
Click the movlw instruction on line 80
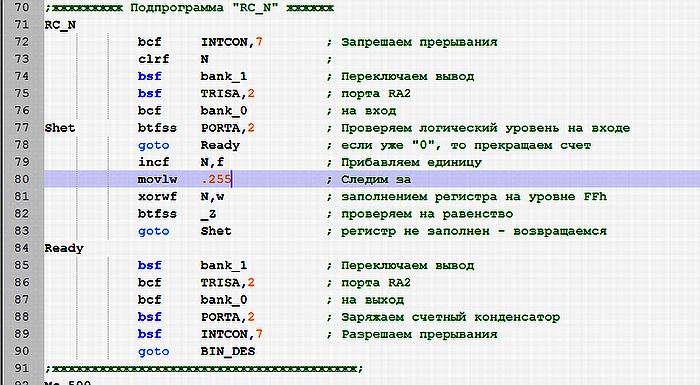157,180
